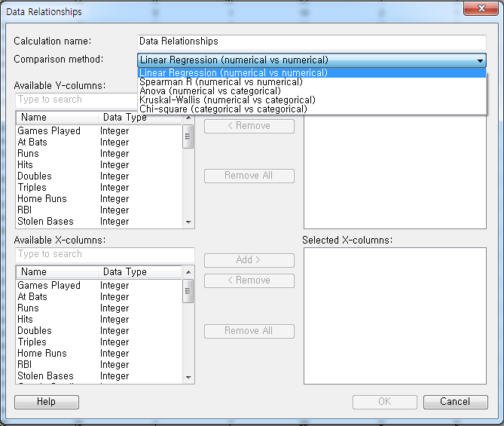This screenshot has height=426, width=504.
Task: Click Add button for X-columns
Action: (249, 260)
